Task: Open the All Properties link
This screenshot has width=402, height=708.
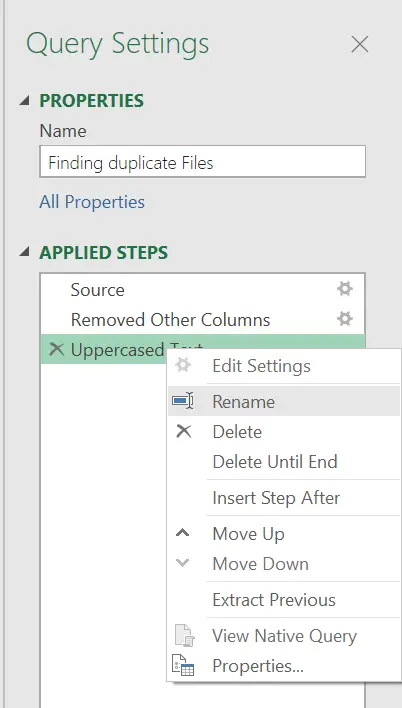Action: 92,202
